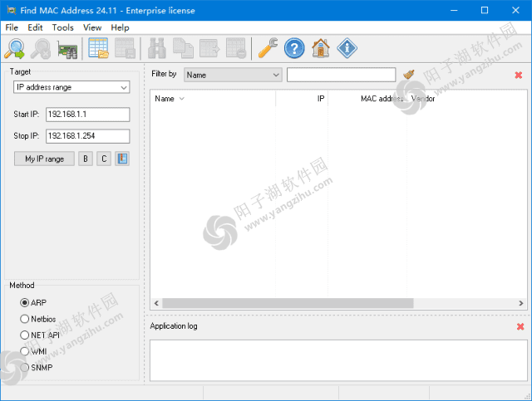532x401 pixels.
Task: Open options with the wrench icon
Action: pyautogui.click(x=268, y=48)
